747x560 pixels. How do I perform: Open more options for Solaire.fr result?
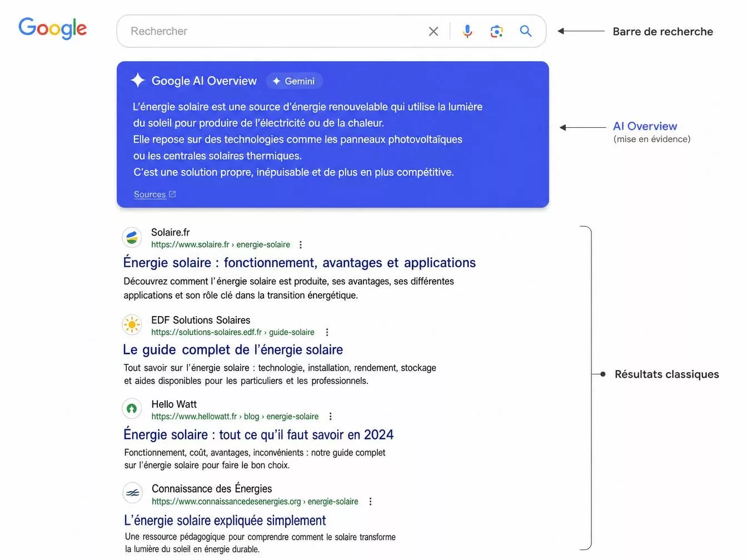301,245
